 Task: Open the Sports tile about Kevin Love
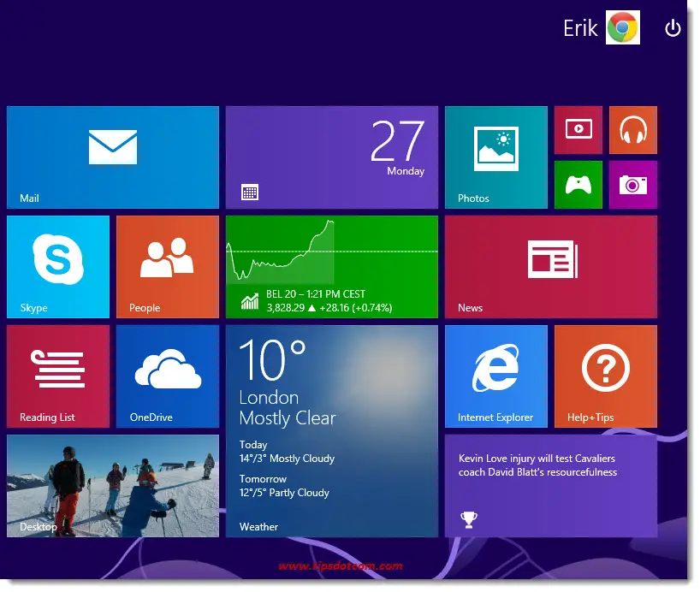point(551,486)
